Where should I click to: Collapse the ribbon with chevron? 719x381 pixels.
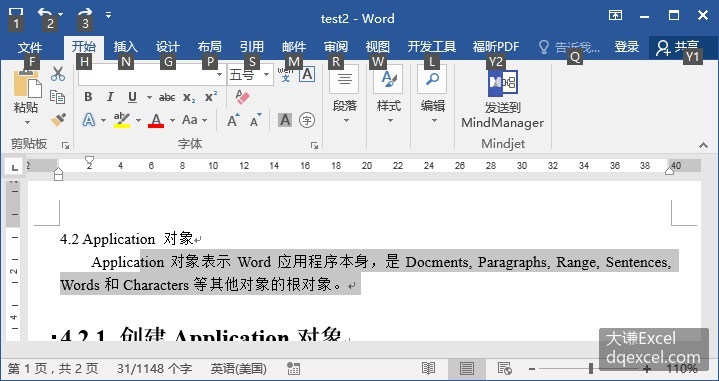703,145
